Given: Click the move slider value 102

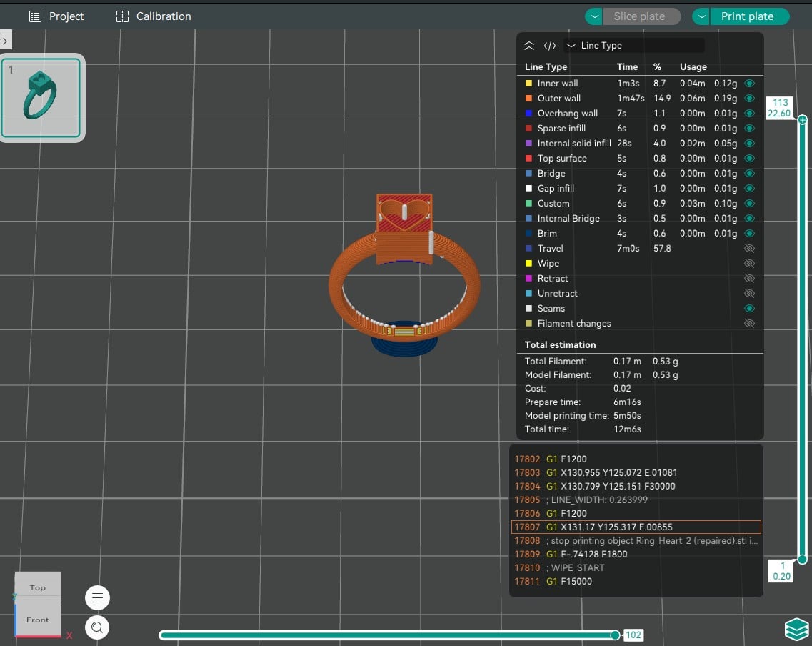Looking at the screenshot, I should point(633,635).
